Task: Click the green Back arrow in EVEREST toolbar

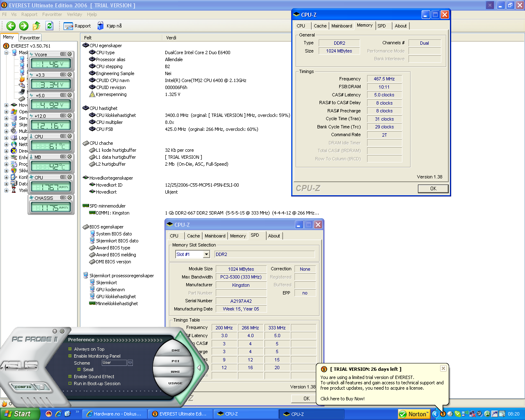Action: pos(11,26)
